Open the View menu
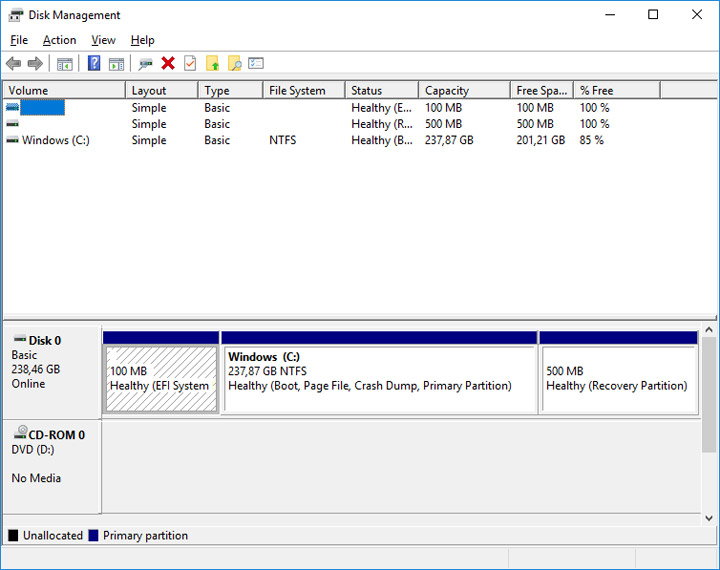This screenshot has width=720, height=570. [103, 40]
